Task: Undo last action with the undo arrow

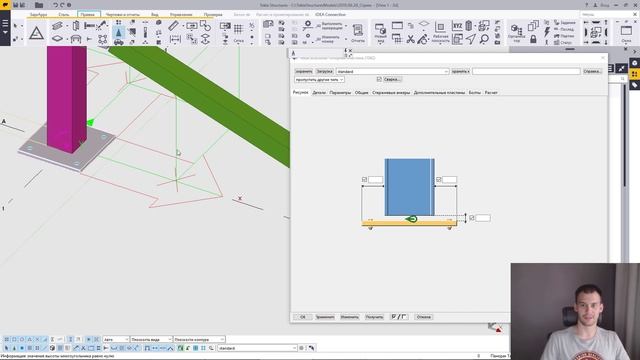Action: tap(55, 5)
